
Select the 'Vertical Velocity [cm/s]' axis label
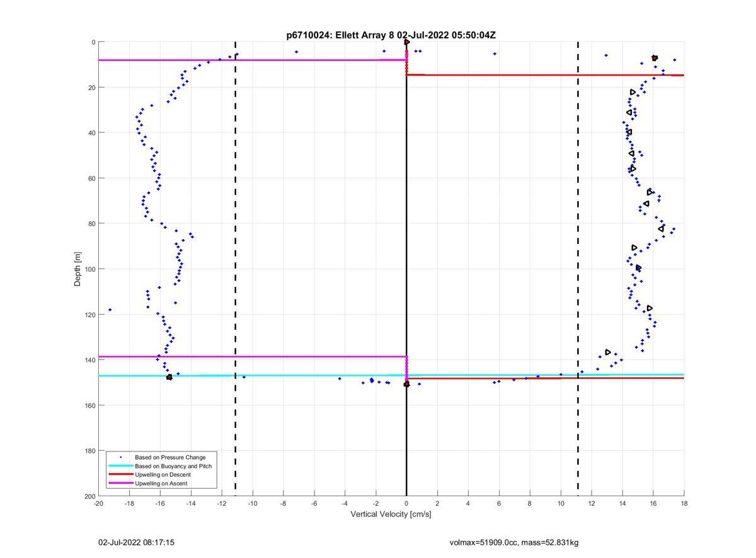391,514
